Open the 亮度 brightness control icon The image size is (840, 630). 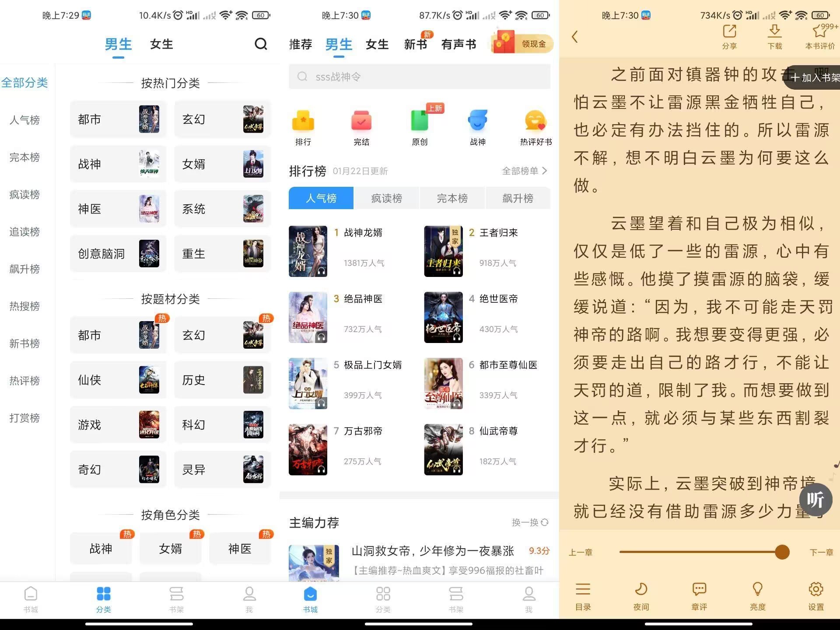click(x=757, y=595)
